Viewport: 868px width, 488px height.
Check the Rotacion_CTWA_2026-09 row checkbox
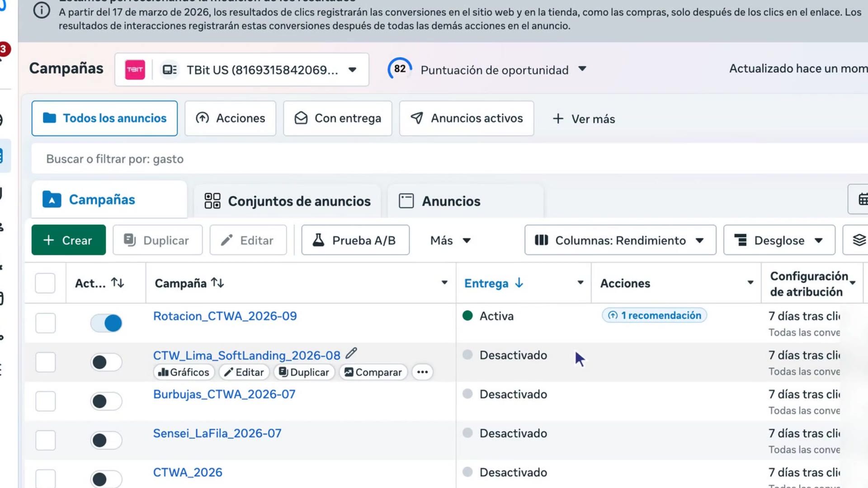(45, 323)
